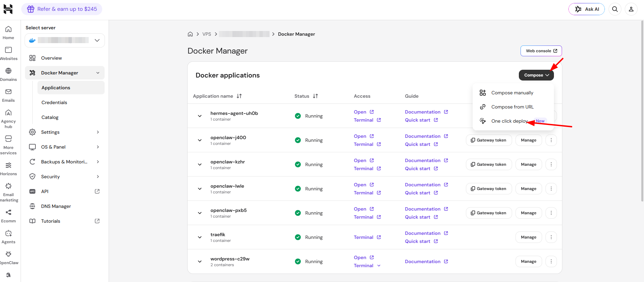Click the page vertical scrollbar
Screen dimensions: 644x282
pyautogui.click(x=642, y=111)
